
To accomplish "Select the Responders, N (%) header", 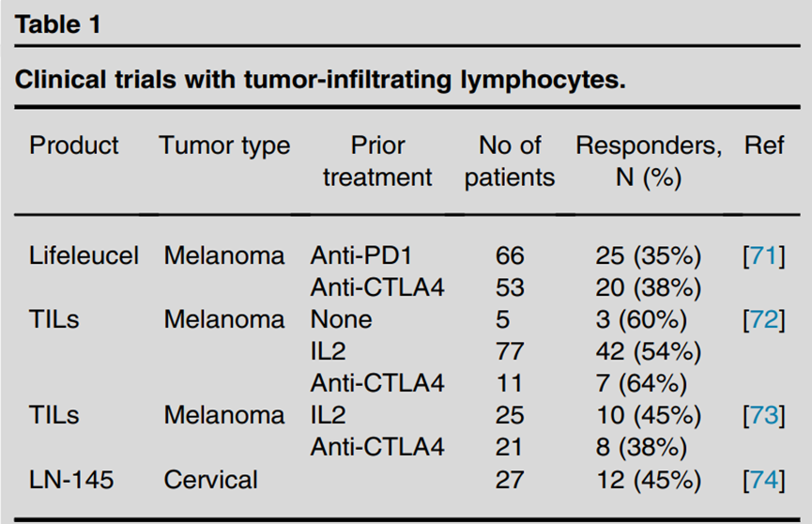I will tap(649, 162).
